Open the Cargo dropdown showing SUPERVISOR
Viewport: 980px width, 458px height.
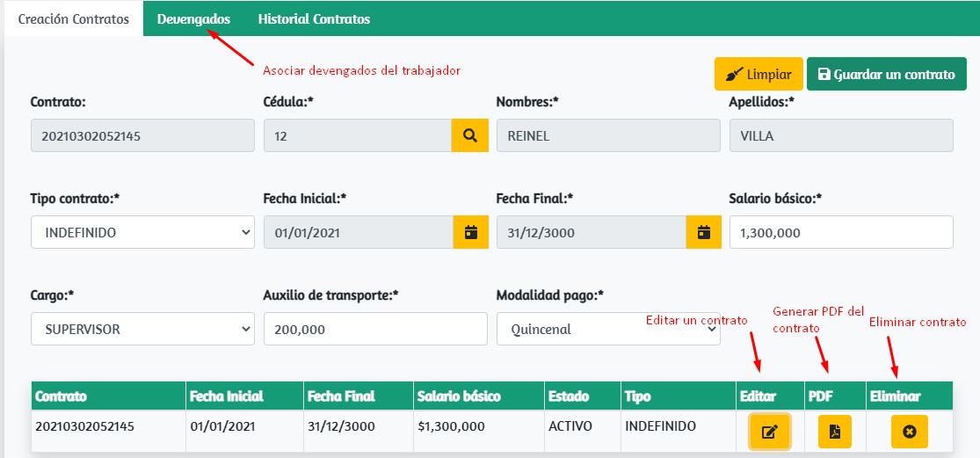point(142,330)
